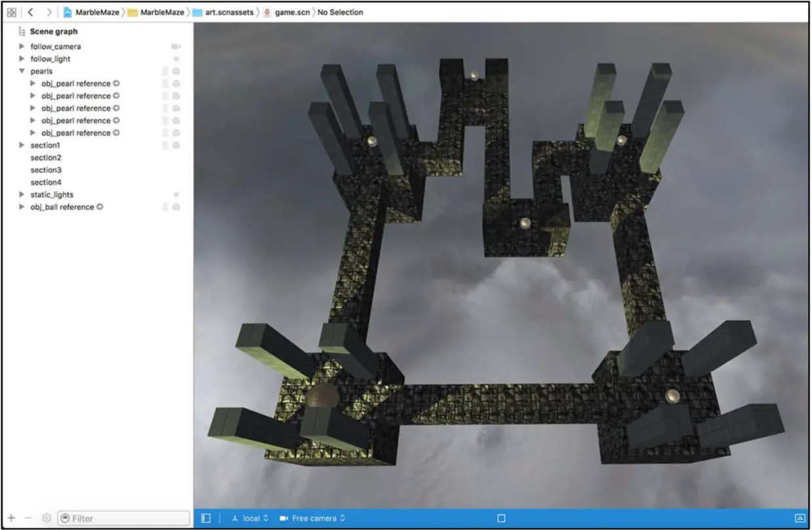This screenshot has height=530, width=812.
Task: Go forward with the right chevron
Action: point(49,12)
